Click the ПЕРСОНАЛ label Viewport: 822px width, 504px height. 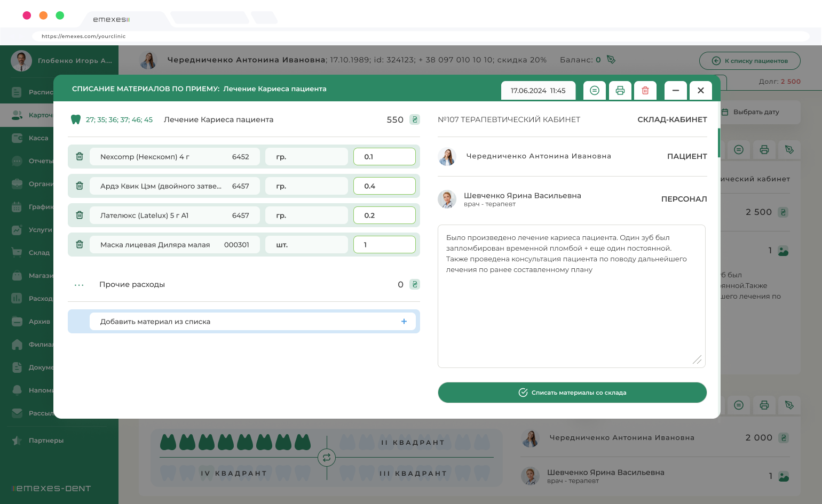(x=684, y=199)
